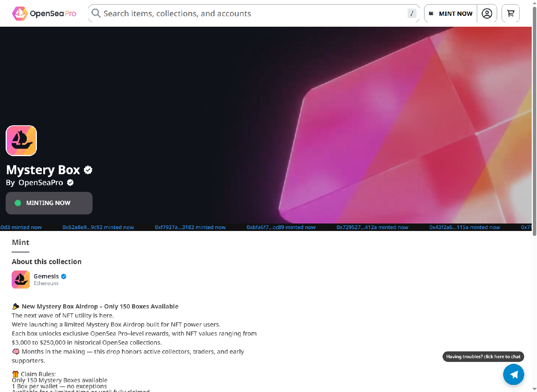Click the blue verified check beside Gemesis
The width and height of the screenshot is (537, 392).
pyautogui.click(x=64, y=277)
